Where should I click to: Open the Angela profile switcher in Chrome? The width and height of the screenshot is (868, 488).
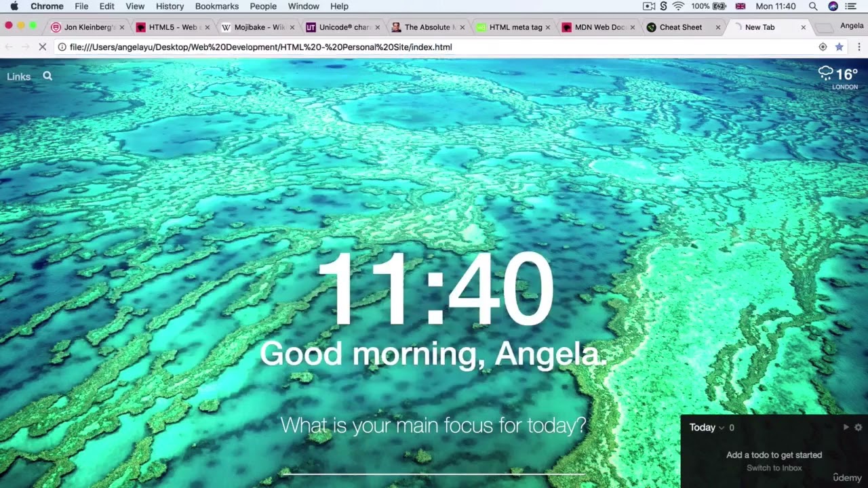coord(852,26)
